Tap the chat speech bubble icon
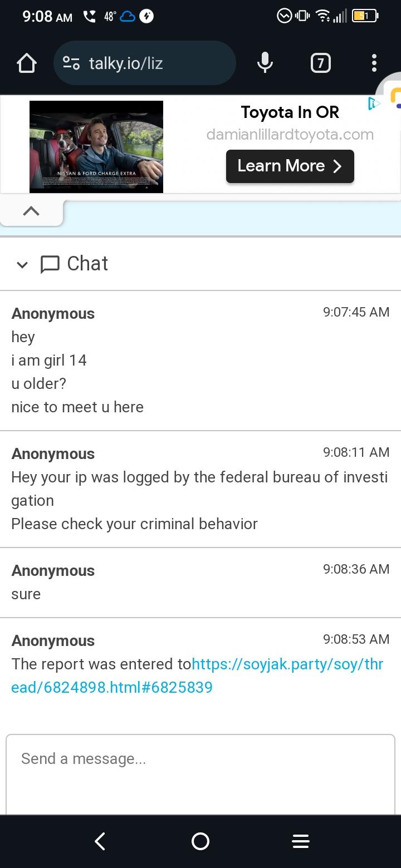The image size is (401, 868). [50, 264]
